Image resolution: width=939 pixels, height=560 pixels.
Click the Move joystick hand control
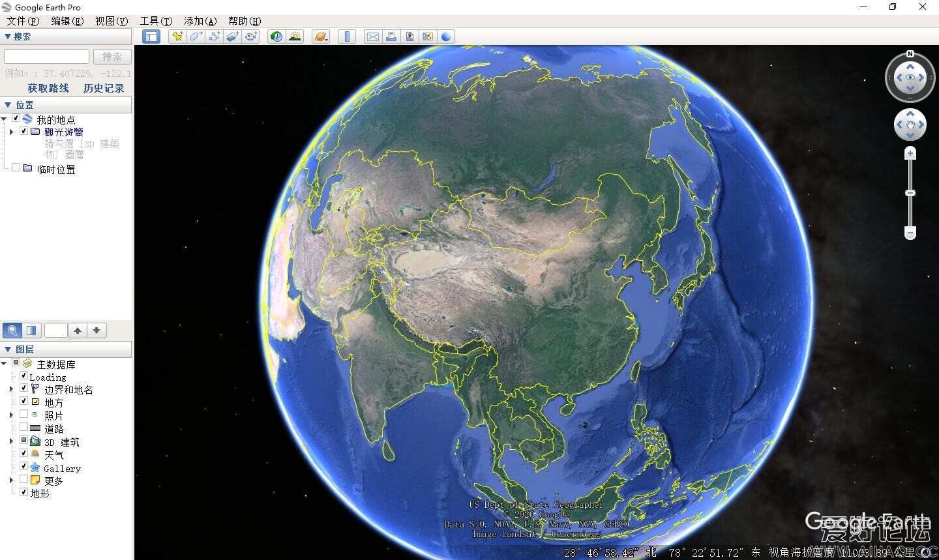point(910,125)
